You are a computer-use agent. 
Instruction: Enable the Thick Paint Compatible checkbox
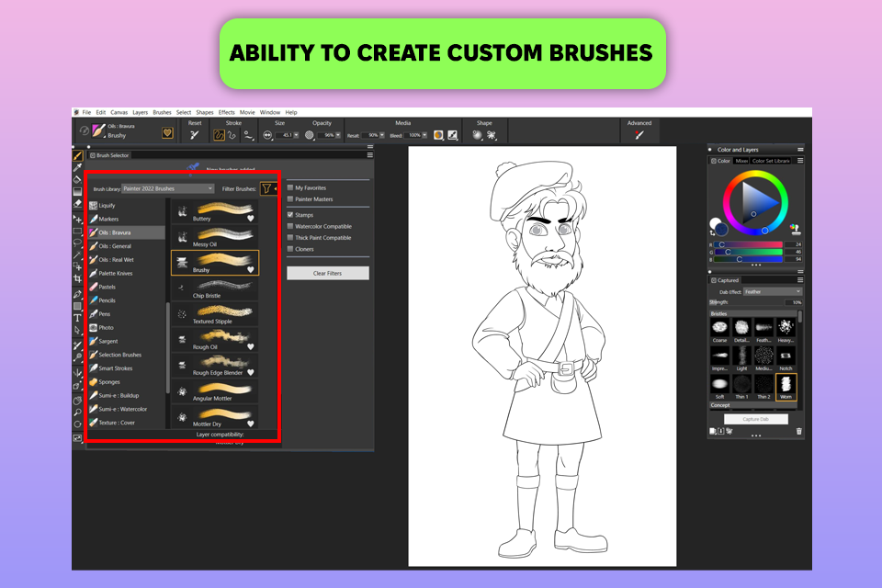tap(290, 237)
